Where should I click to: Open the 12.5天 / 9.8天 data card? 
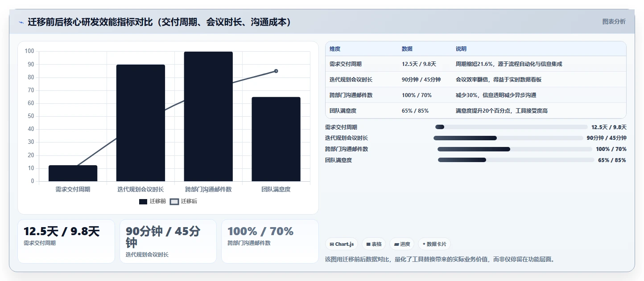tap(66, 241)
